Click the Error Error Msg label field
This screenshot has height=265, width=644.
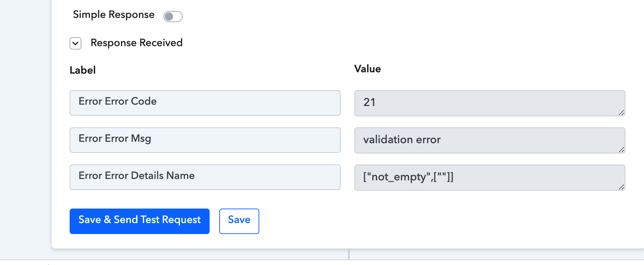(205, 140)
